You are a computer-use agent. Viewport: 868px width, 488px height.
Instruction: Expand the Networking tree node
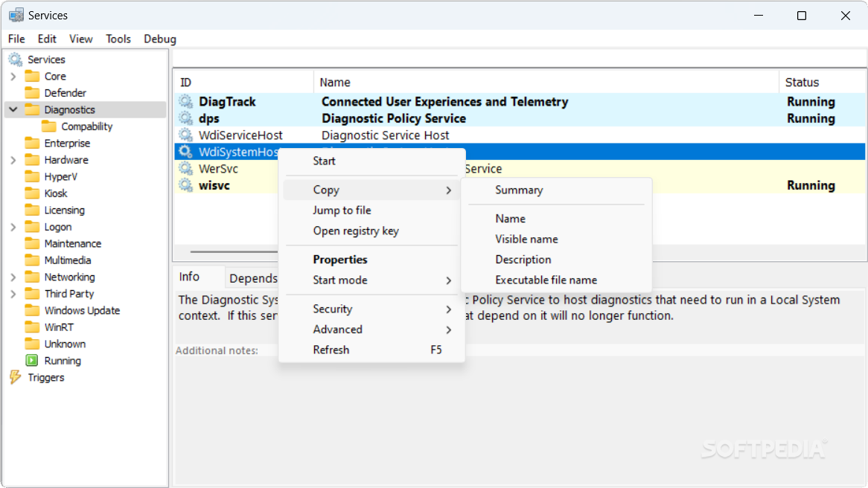click(13, 277)
